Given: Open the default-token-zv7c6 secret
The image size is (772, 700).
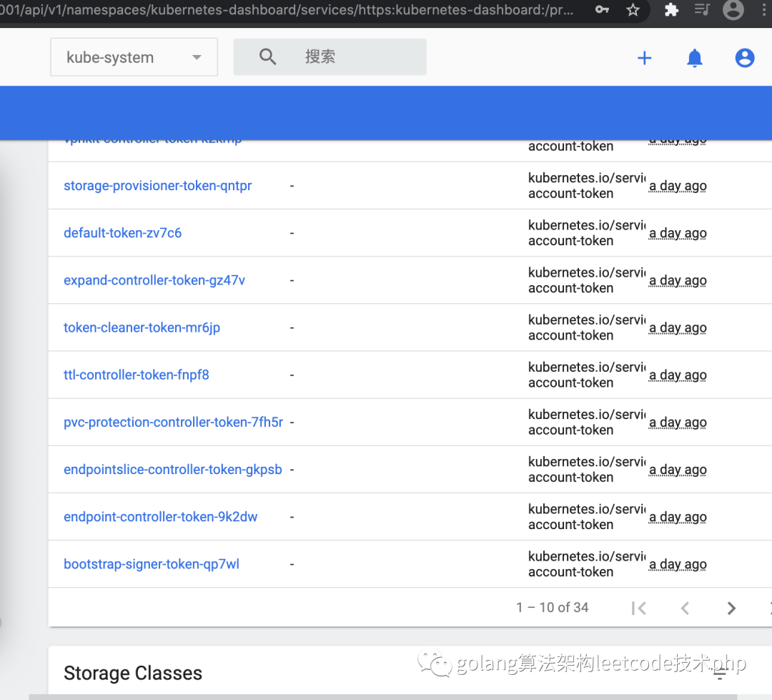Looking at the screenshot, I should coord(122,232).
